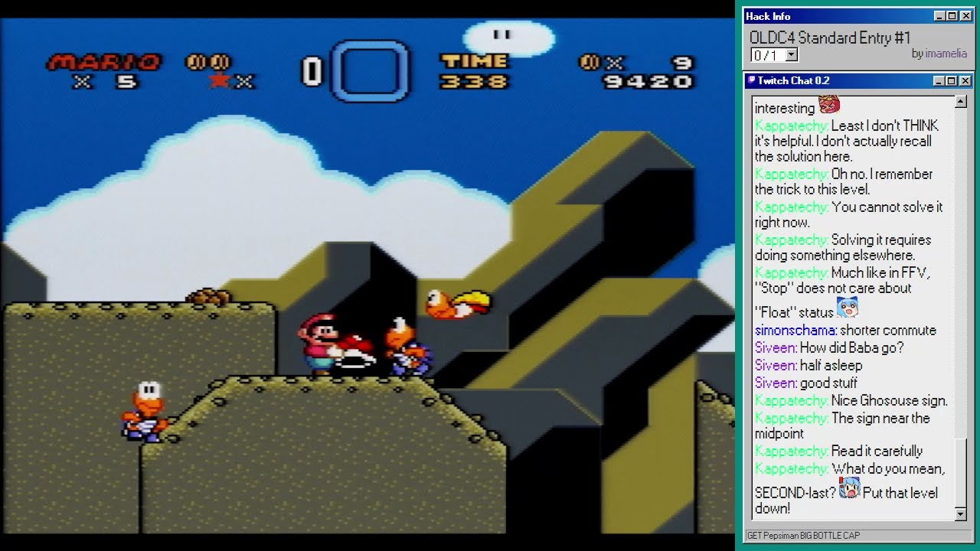The height and width of the screenshot is (551, 980).
Task: Click the author name 'imamelia'
Action: coord(946,54)
